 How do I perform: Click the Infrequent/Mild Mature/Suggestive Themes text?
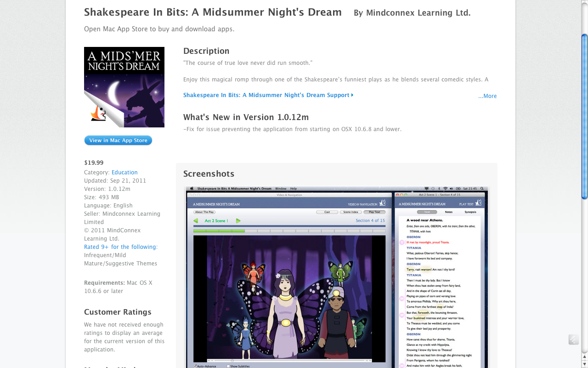click(121, 259)
